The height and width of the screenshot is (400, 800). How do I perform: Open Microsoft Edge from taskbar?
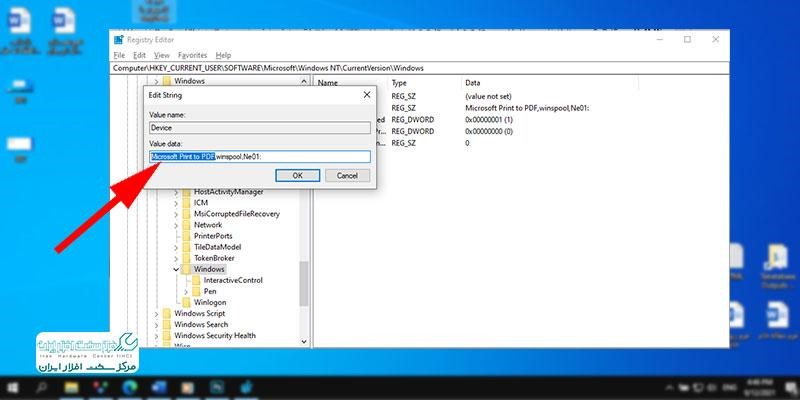pyautogui.click(x=130, y=389)
